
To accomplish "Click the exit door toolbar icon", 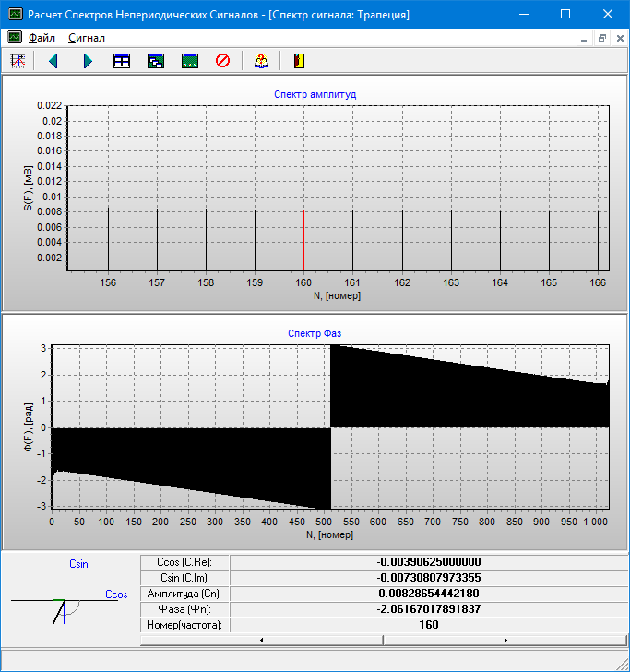I will [298, 61].
